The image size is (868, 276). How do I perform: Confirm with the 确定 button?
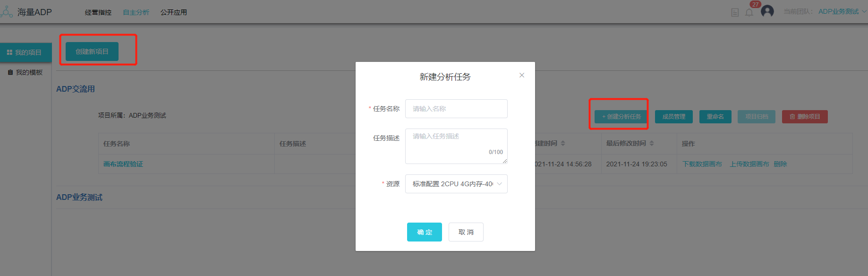pyautogui.click(x=424, y=232)
